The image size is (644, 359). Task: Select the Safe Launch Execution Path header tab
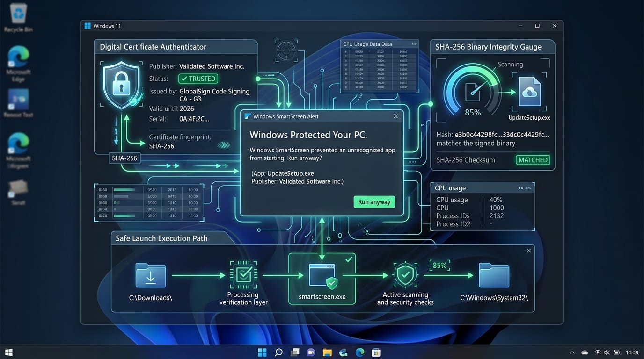(x=171, y=238)
